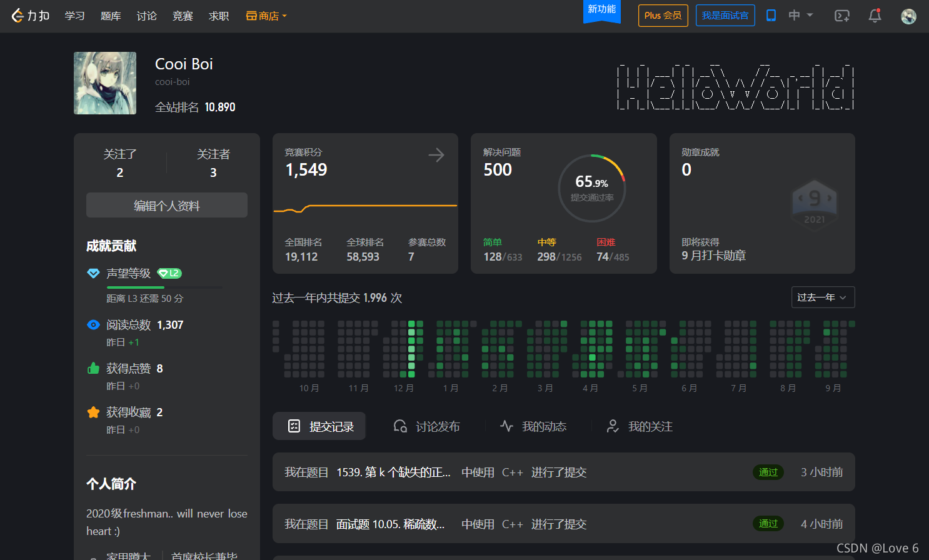
Task: Click the 编辑个人资料 button
Action: (x=167, y=205)
